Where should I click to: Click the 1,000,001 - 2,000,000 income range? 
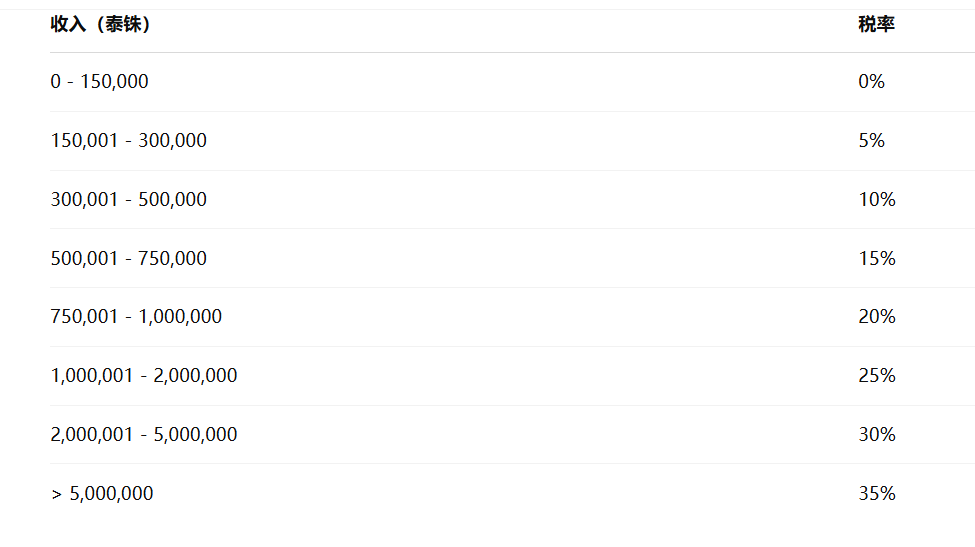(x=144, y=375)
